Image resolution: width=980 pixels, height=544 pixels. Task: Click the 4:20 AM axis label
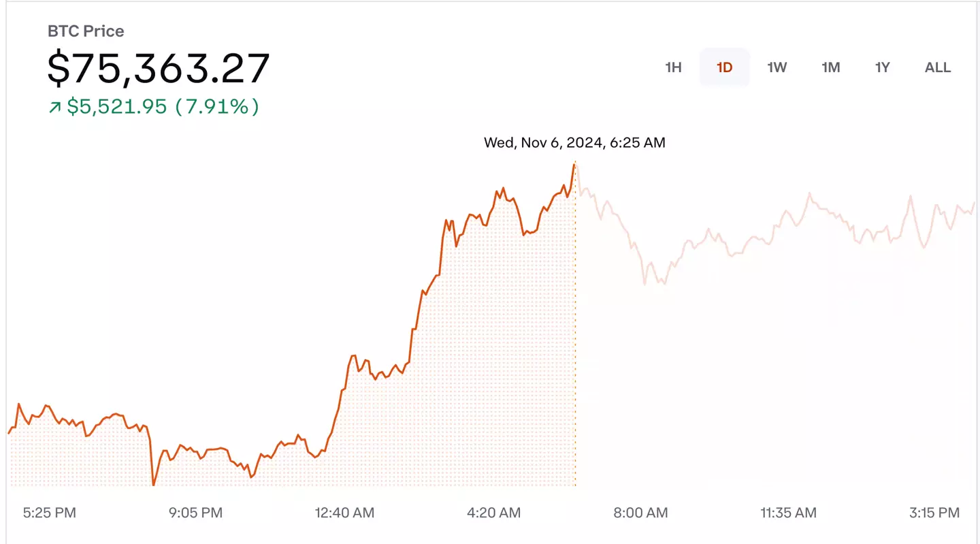[493, 513]
